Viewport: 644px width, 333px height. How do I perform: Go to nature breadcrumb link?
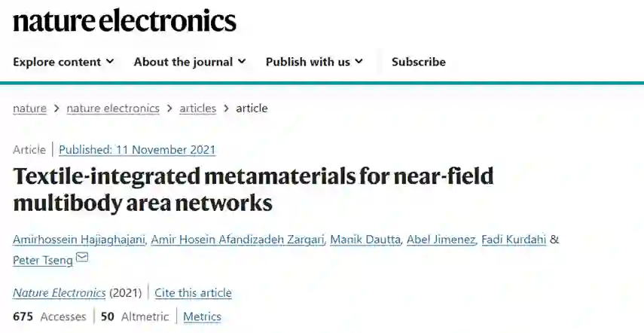pos(29,108)
